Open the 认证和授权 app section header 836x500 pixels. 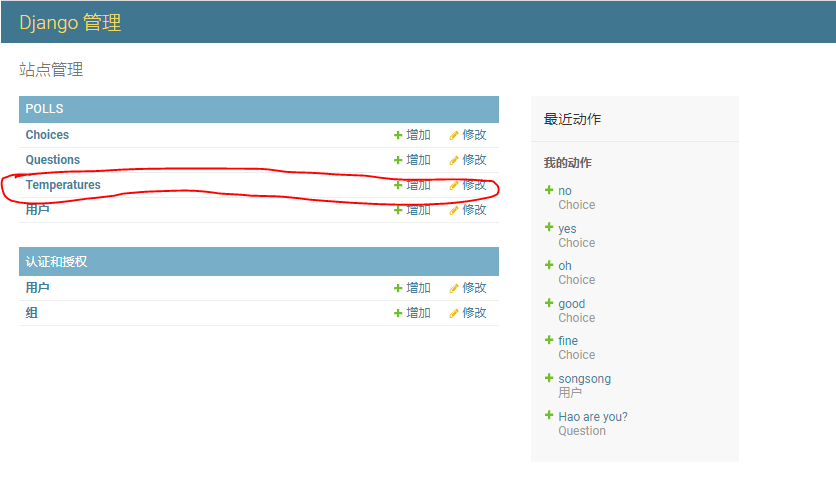point(56,262)
